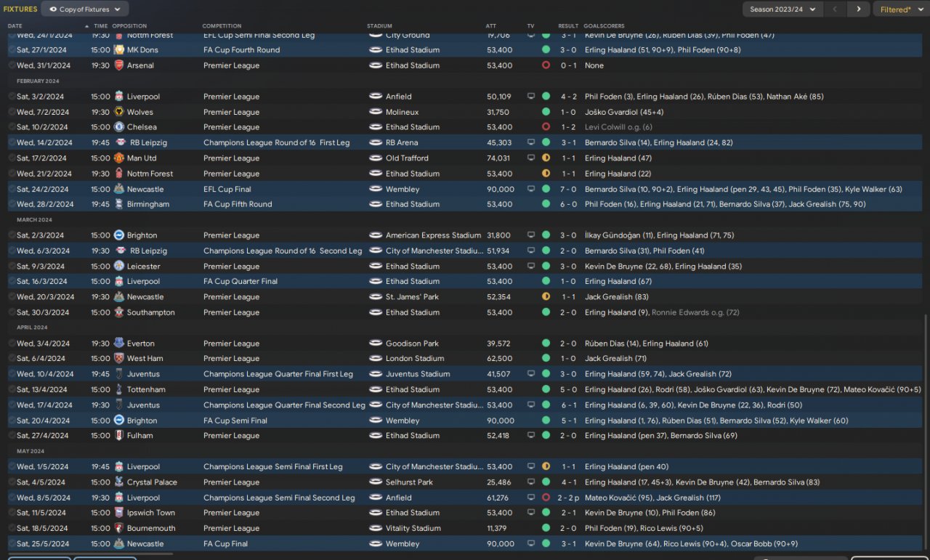The height and width of the screenshot is (560, 930).
Task: Go to the previous season with the left arrow
Action: pyautogui.click(x=835, y=9)
